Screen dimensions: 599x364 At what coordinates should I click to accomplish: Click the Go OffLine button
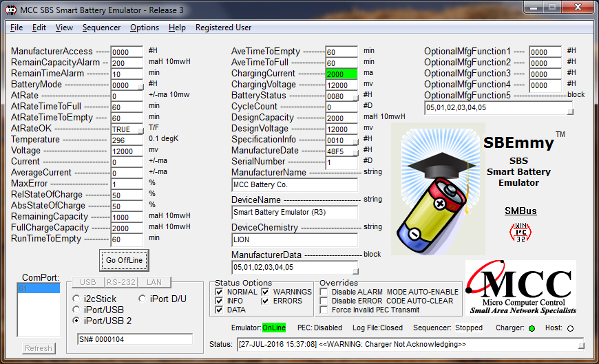(124, 260)
